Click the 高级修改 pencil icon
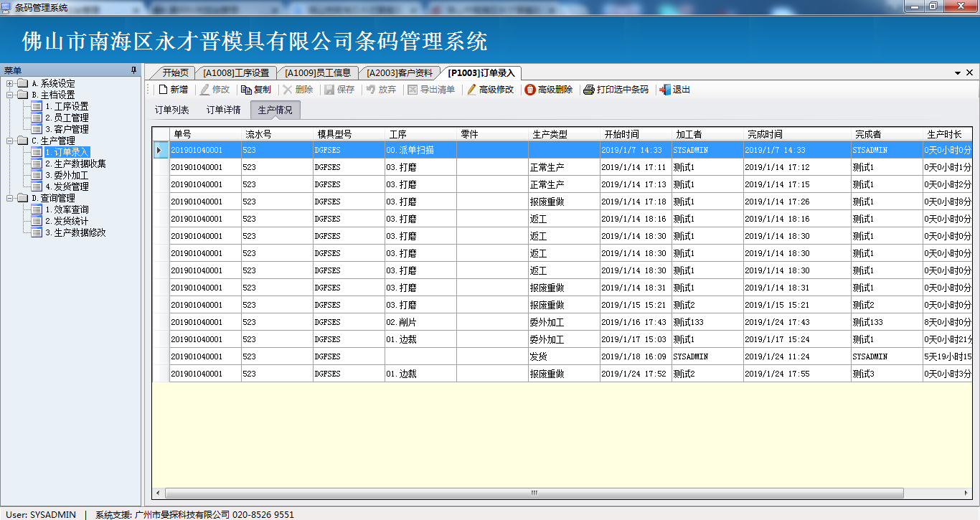980x520 pixels. click(471, 90)
